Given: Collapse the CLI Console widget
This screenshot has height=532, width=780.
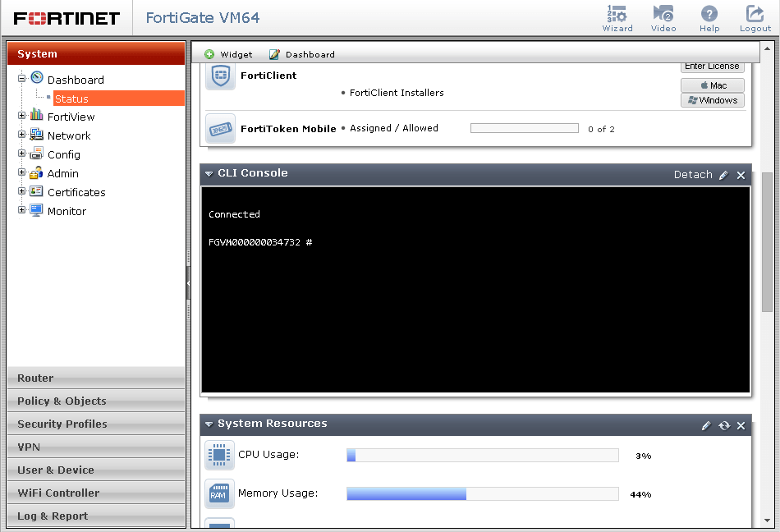Looking at the screenshot, I should pos(209,175).
